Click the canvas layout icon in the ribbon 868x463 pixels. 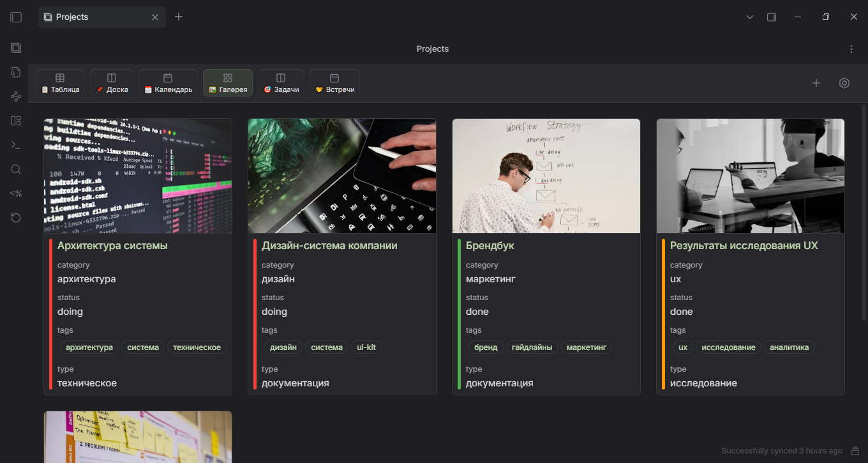[x=16, y=121]
